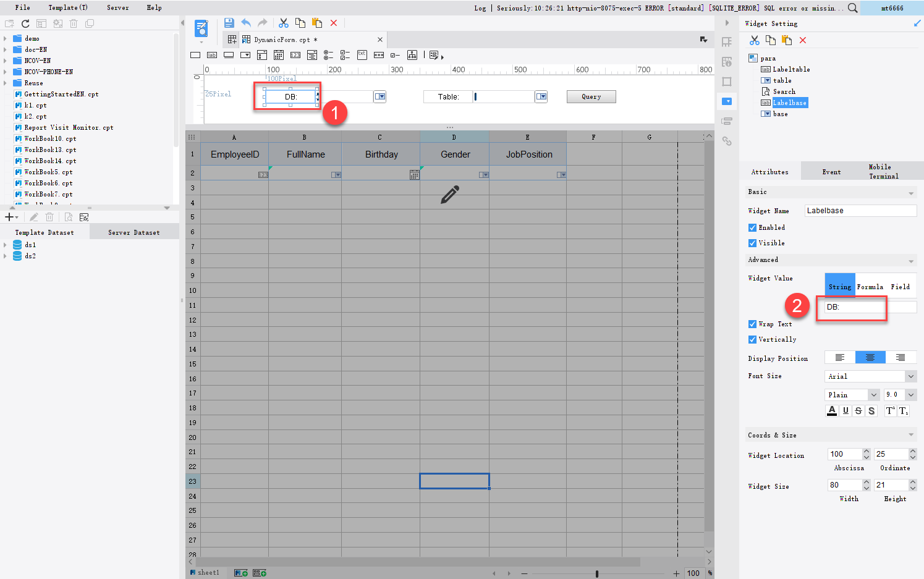Toggle Wrap Text for the widget
Viewport: 924px width, 579px height.
click(x=752, y=324)
